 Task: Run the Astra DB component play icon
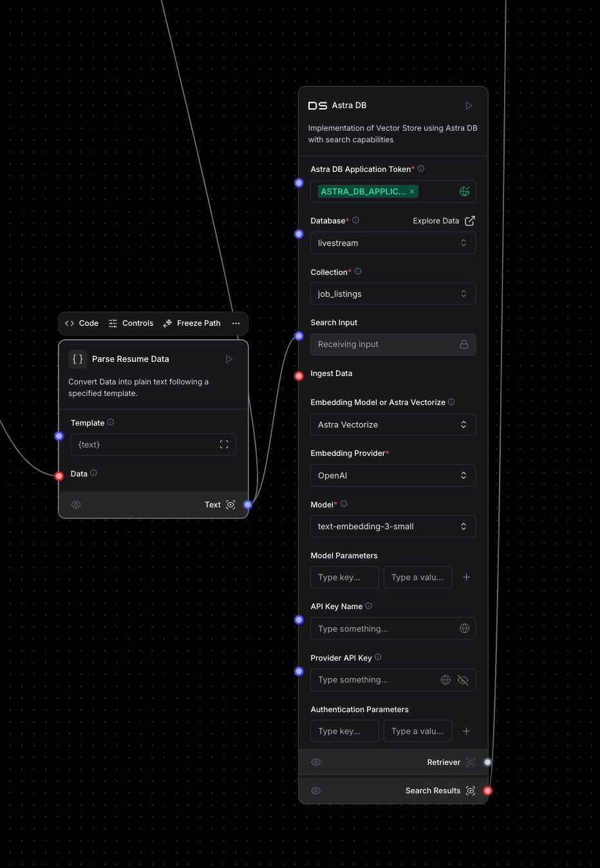click(x=469, y=106)
